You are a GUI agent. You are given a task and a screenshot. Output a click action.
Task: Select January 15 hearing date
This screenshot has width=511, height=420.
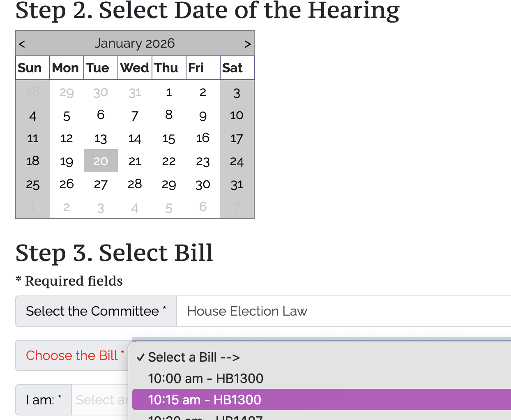169,138
